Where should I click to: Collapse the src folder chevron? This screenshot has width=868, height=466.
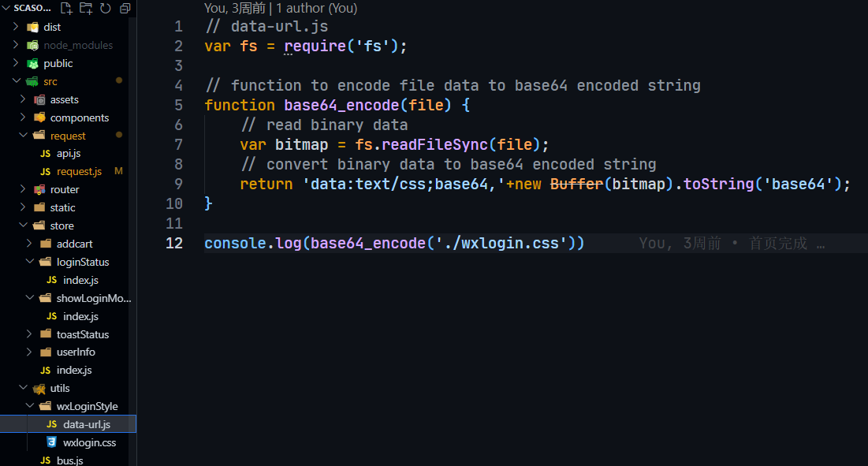16,81
